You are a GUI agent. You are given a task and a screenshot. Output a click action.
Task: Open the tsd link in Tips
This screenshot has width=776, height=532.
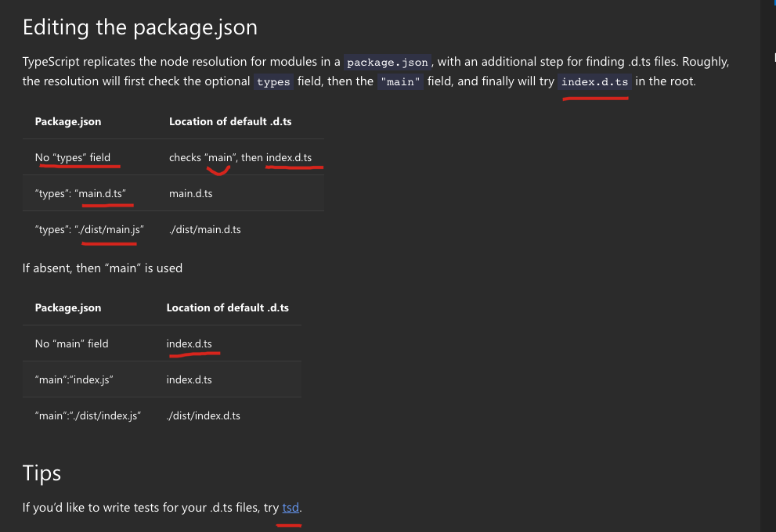point(291,508)
